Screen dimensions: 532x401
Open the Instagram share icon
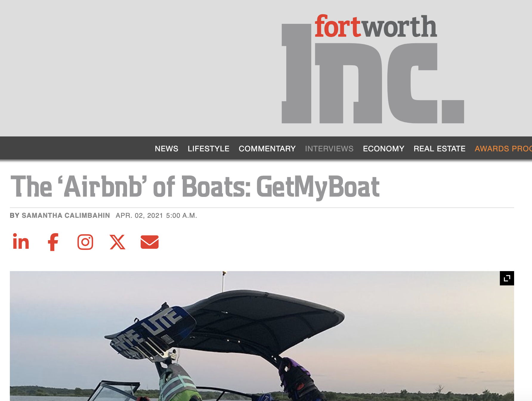(85, 242)
